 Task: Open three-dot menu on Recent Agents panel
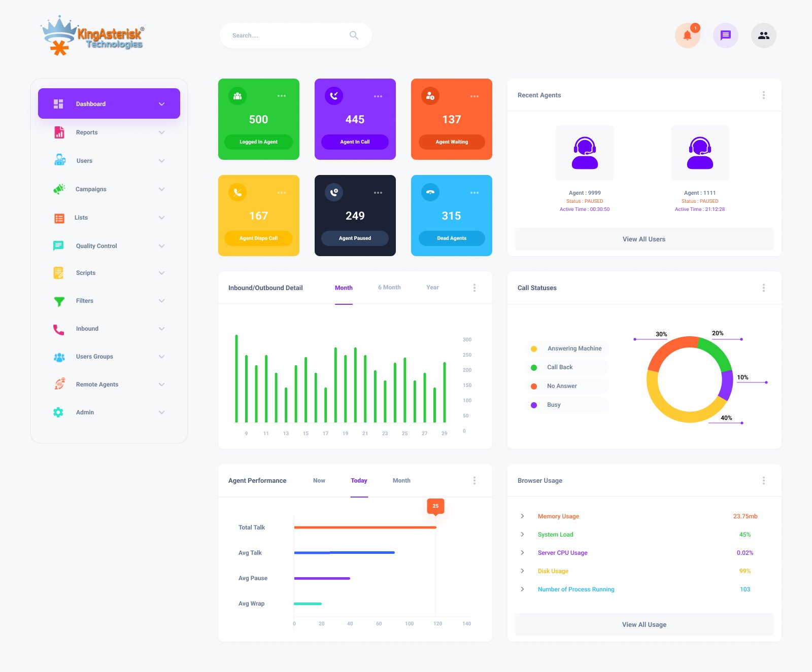(x=764, y=95)
